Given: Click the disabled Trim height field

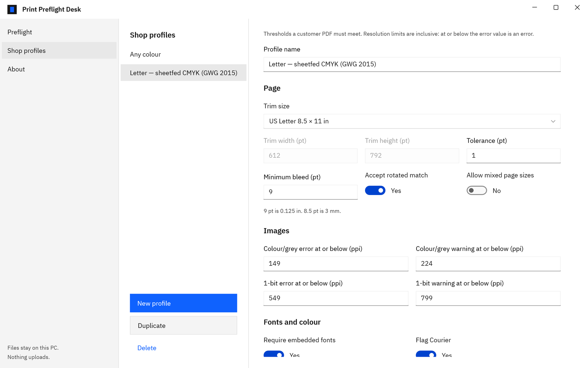Looking at the screenshot, I should tap(412, 156).
